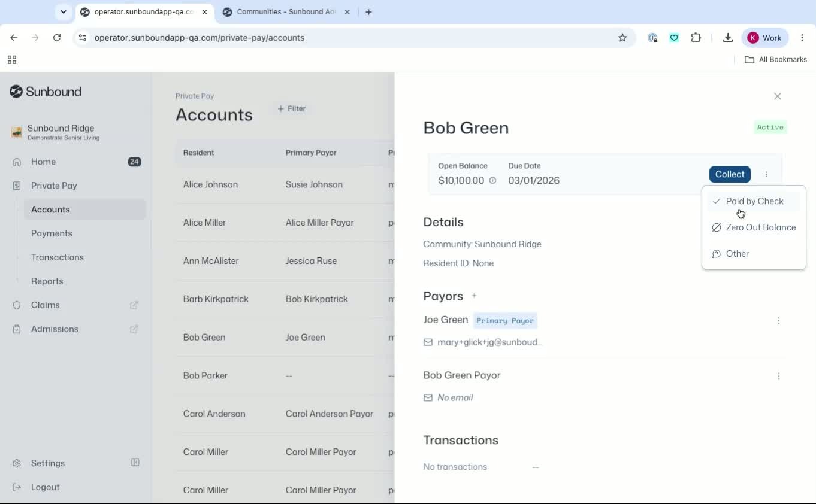Open the apps grid icon in bookmarks bar
The width and height of the screenshot is (816, 504).
pos(12,59)
